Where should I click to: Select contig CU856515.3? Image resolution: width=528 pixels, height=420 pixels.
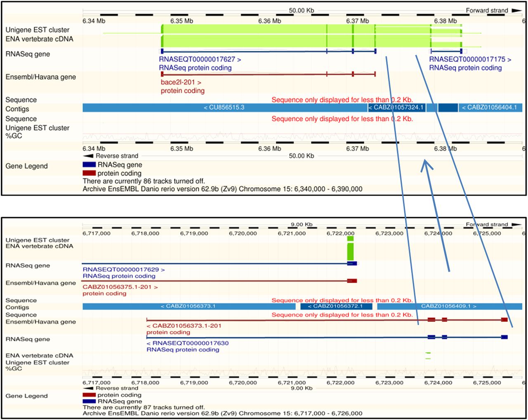click(224, 108)
